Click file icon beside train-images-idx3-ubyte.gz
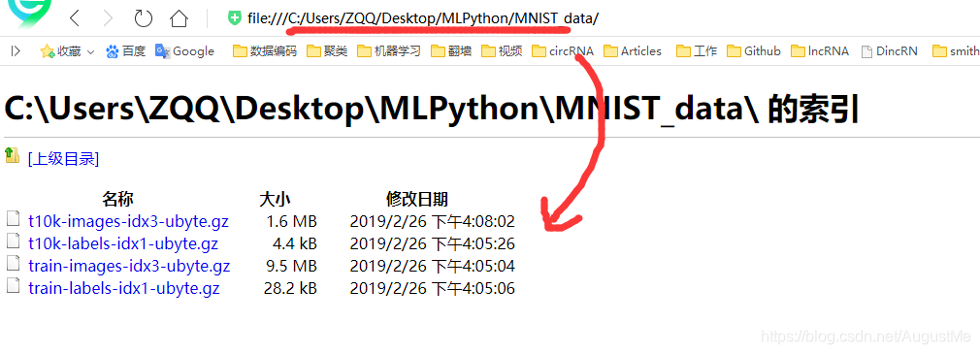Screen dimensions: 980x354 point(14,264)
